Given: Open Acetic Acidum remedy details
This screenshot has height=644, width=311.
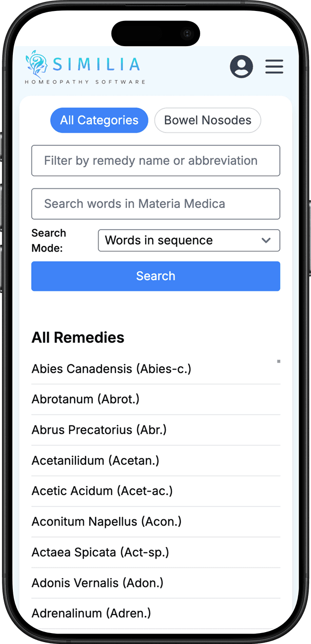Looking at the screenshot, I should pyautogui.click(x=102, y=490).
